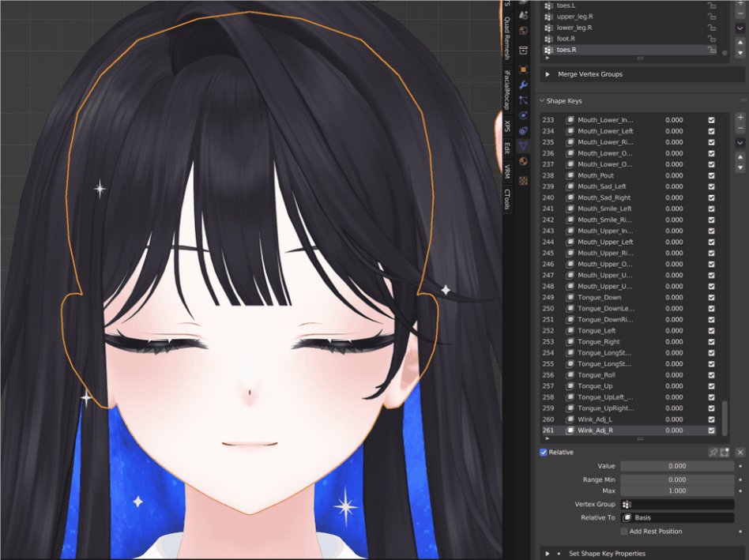The image size is (749, 560).
Task: Open the Relative To Basis selector
Action: click(x=677, y=517)
